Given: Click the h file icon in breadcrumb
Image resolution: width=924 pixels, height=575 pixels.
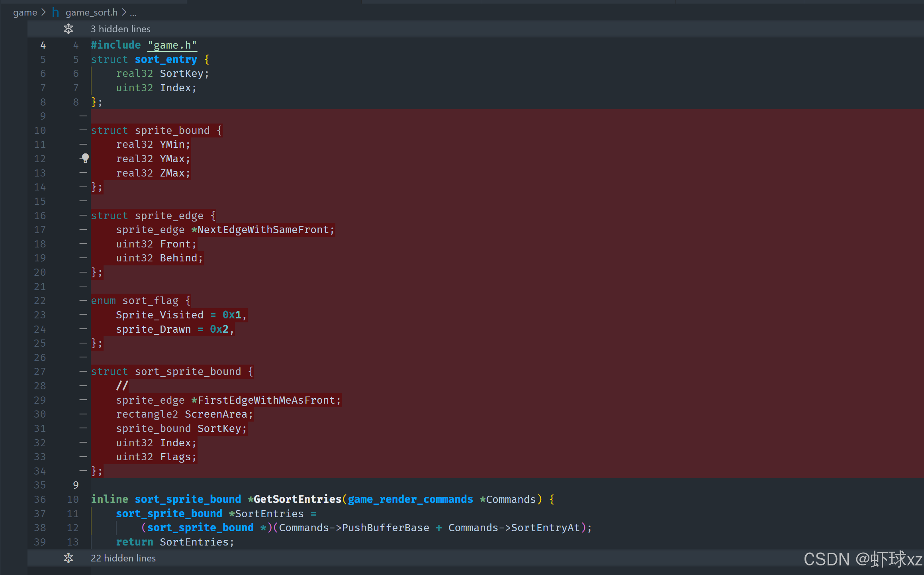Looking at the screenshot, I should click(x=56, y=12).
